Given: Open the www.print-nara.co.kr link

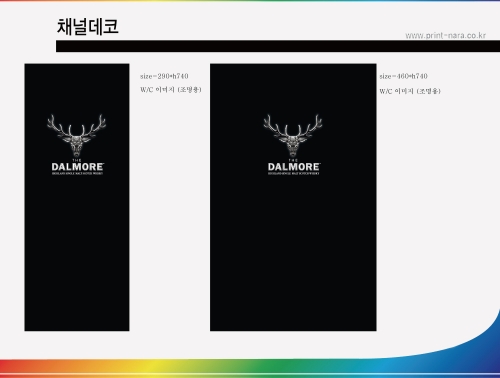Looking at the screenshot, I should 445,35.
